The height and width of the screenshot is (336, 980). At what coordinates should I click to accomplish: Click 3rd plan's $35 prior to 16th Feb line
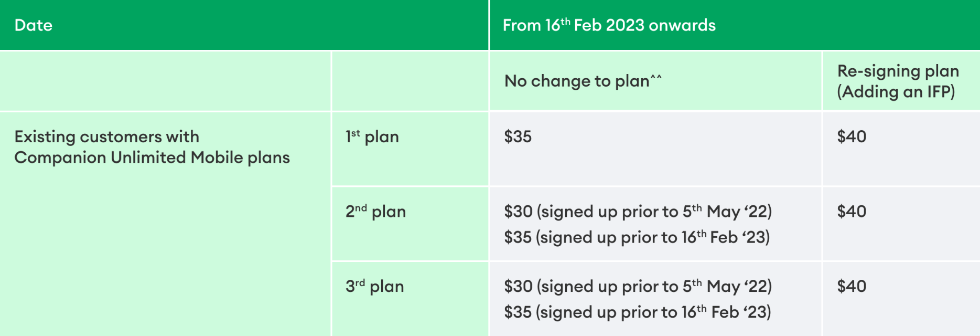pos(637,312)
